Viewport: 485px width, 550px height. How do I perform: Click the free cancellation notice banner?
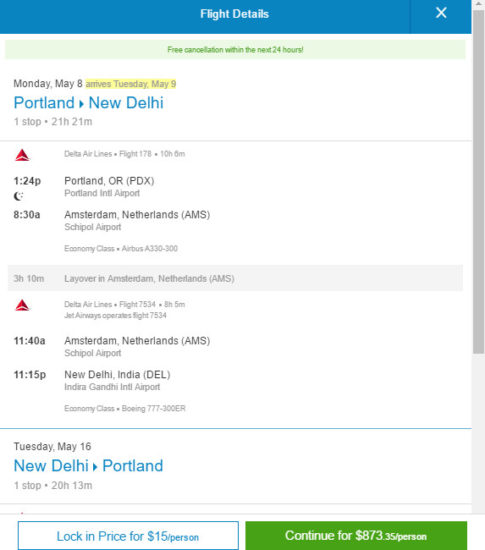[235, 49]
